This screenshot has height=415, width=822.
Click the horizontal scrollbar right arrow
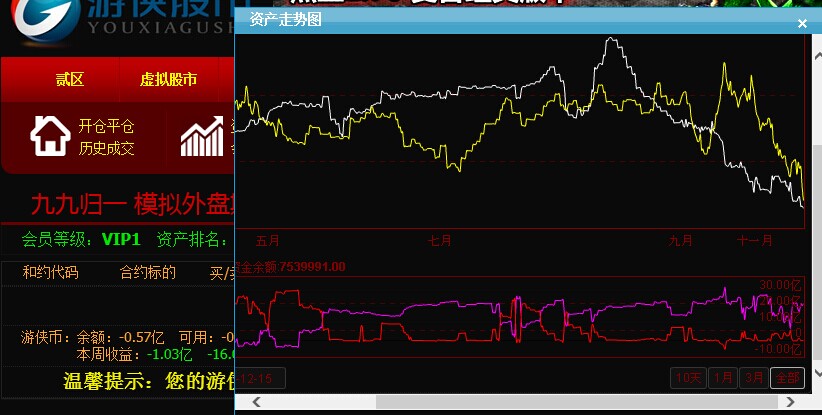789,402
